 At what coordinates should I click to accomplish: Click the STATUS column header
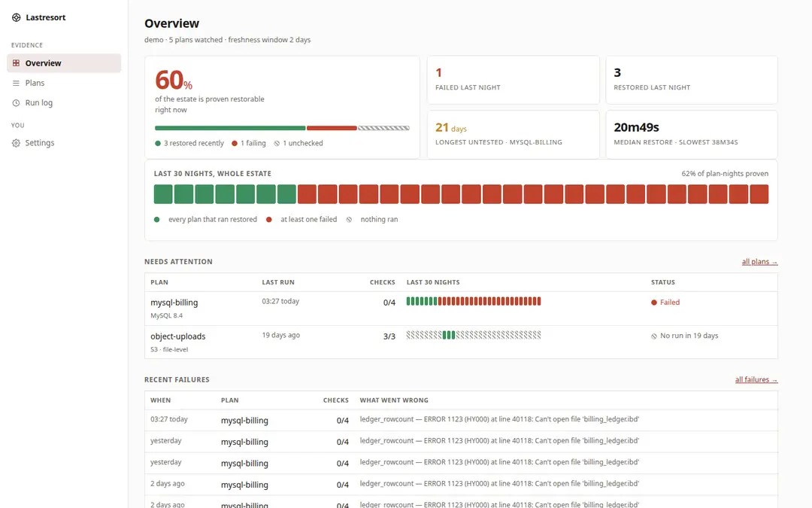pyautogui.click(x=663, y=282)
